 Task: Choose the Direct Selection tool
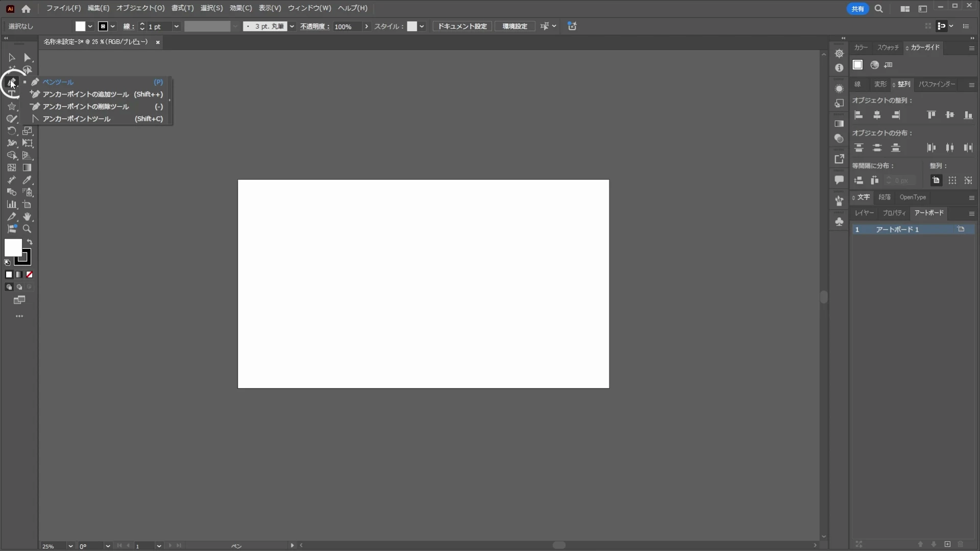tap(28, 58)
